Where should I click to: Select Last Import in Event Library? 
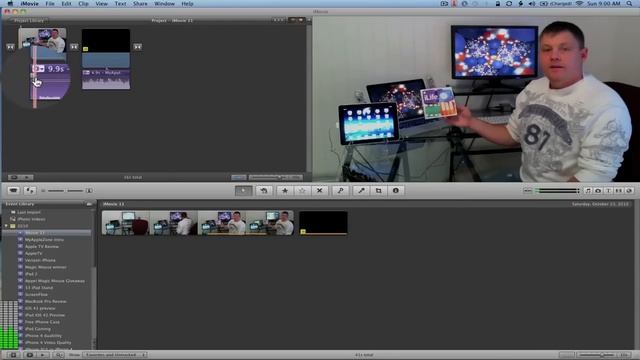[29, 212]
